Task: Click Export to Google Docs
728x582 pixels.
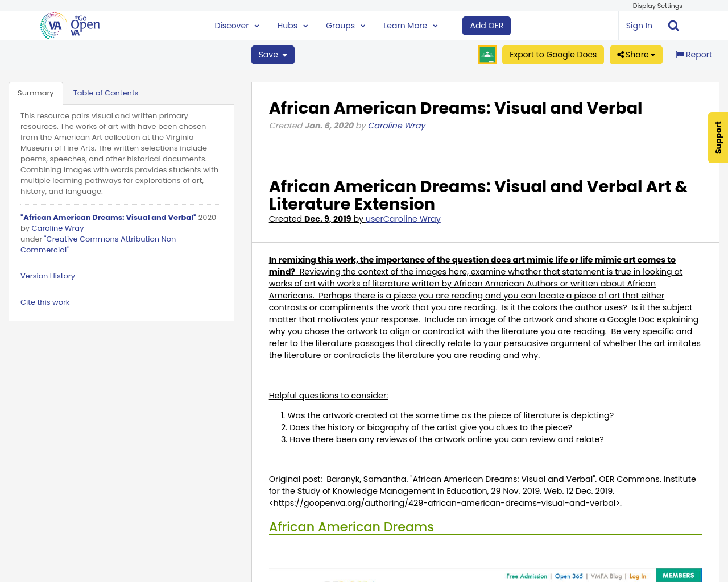Action: [553, 55]
